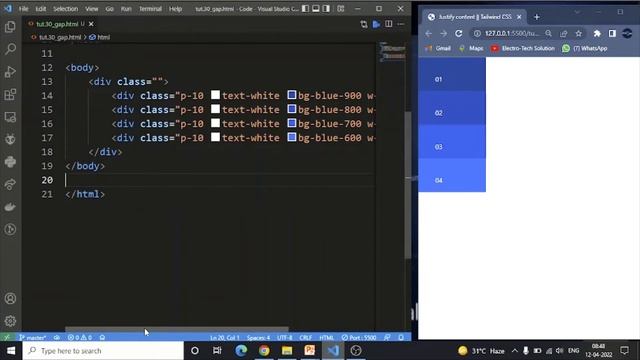Open the Manage gear in VS Code
640x360 pixels.
(10, 321)
